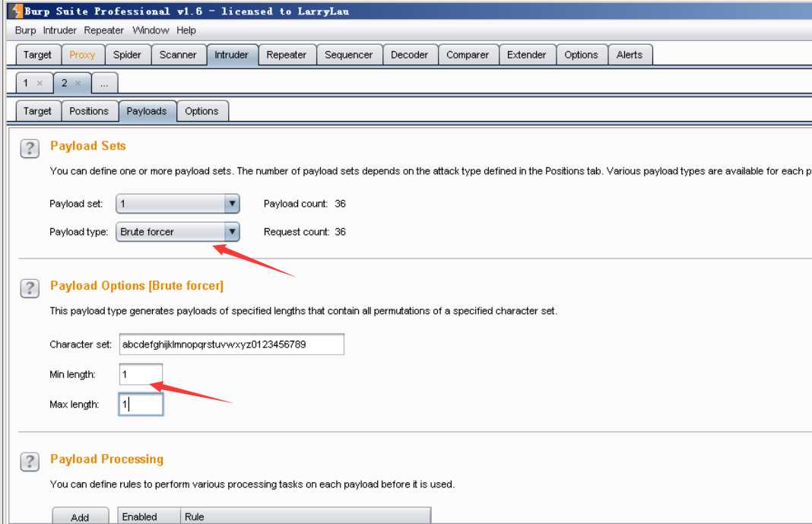Close Intruder attack tab 2
Image resolution: width=812 pixels, height=524 pixels.
point(78,83)
